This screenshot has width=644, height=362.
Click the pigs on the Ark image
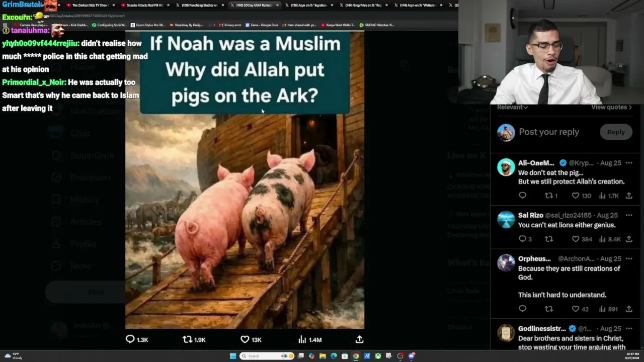(245, 180)
